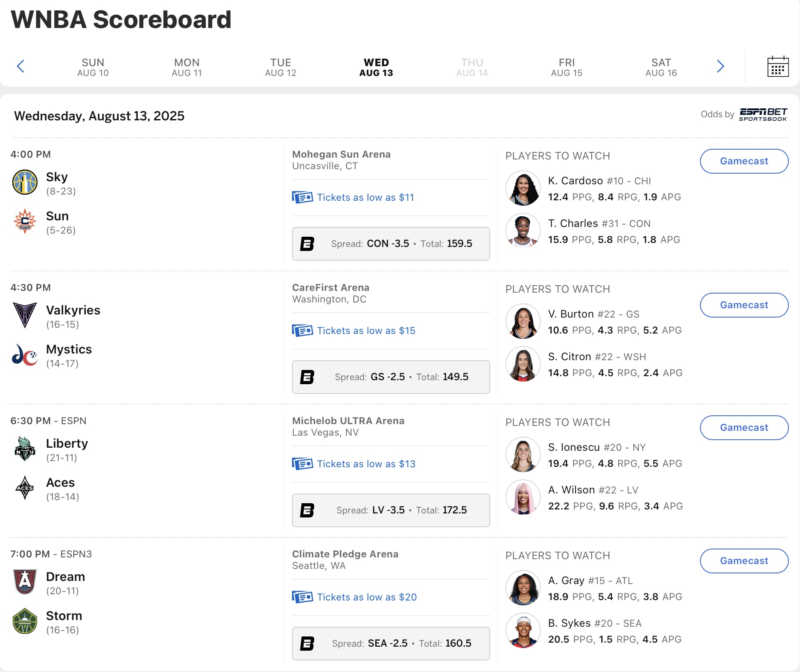Open Gamecast for Valkyries vs Mystics
The image size is (800, 672).
744,305
